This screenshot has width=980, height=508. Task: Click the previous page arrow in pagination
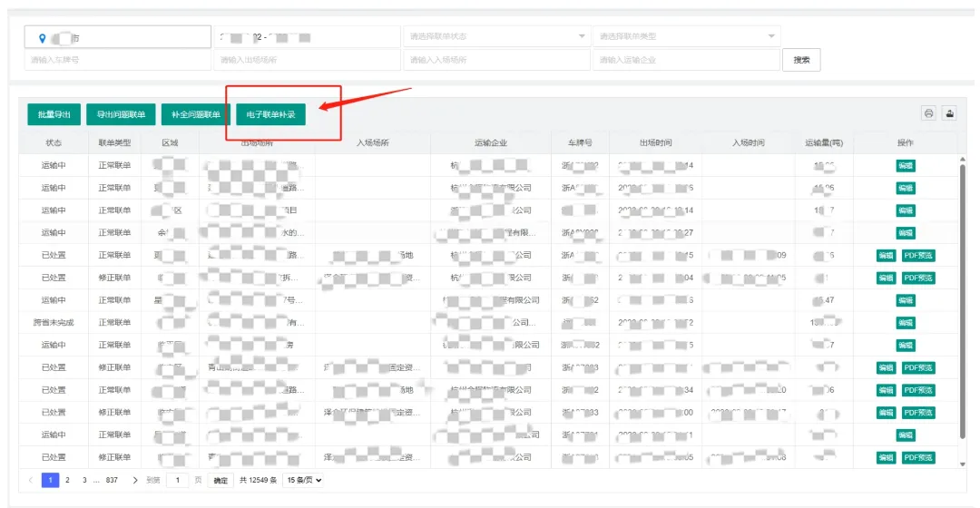tap(30, 480)
